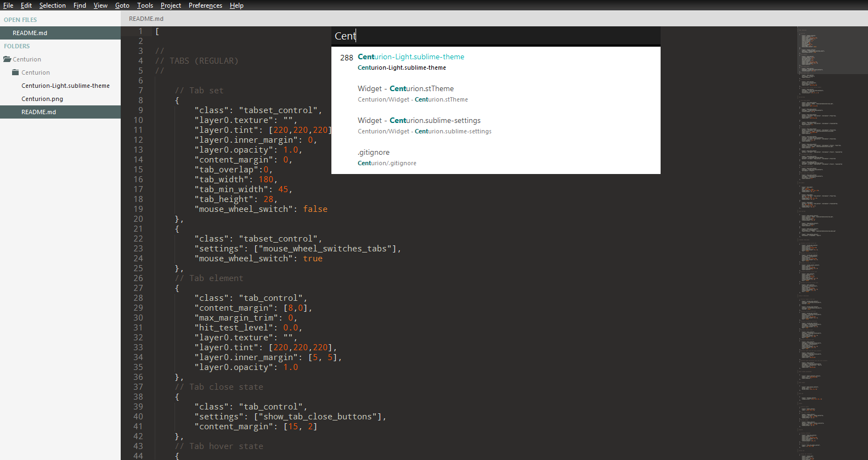Open the Goto menu
Viewport: 868px width, 460px height.
pos(122,5)
